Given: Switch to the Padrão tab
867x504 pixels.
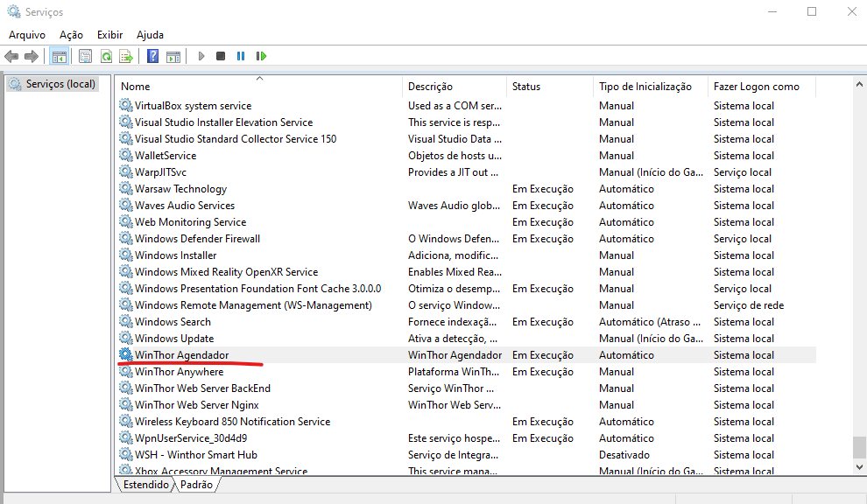Looking at the screenshot, I should pos(196,485).
